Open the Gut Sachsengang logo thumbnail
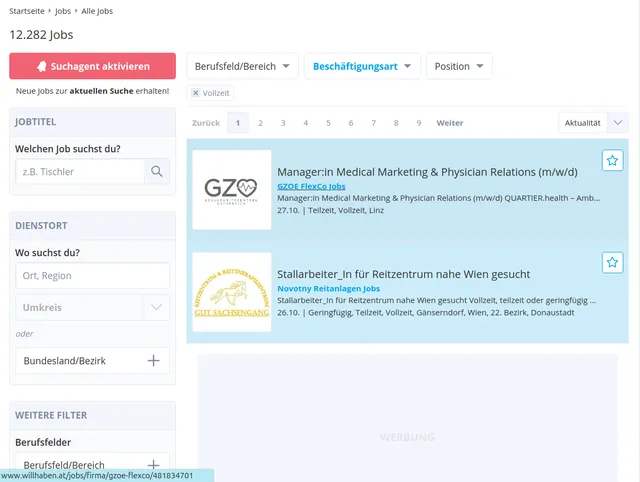Viewport: 640px width, 482px height. 231,292
